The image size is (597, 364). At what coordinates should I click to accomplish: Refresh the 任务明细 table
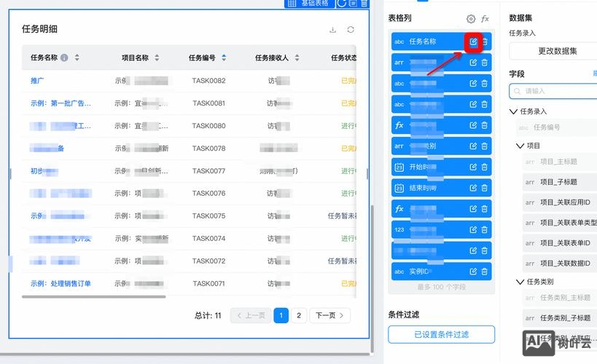pyautogui.click(x=351, y=30)
